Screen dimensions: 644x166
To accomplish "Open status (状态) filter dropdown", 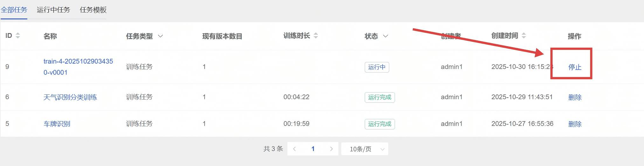I will (385, 36).
